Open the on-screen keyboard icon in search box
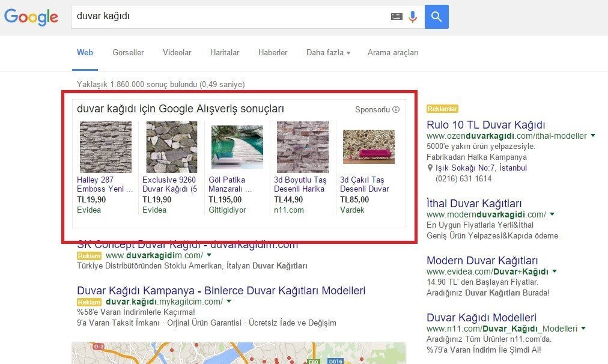Image resolution: width=608 pixels, height=364 pixels. click(x=397, y=17)
